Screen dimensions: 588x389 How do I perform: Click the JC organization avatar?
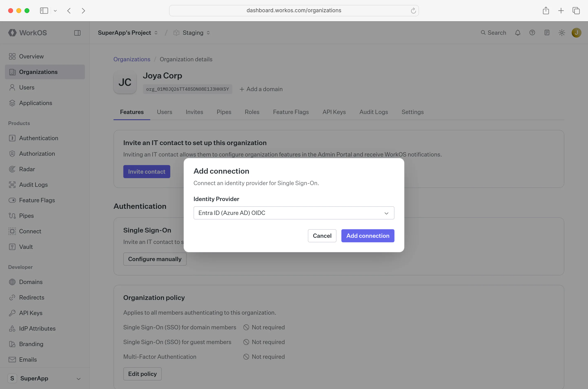coord(125,82)
